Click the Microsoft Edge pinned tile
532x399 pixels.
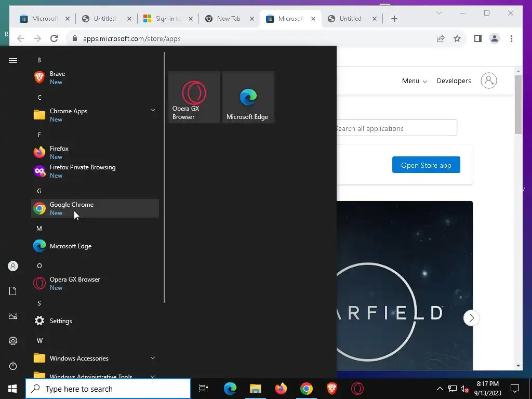[x=248, y=97]
